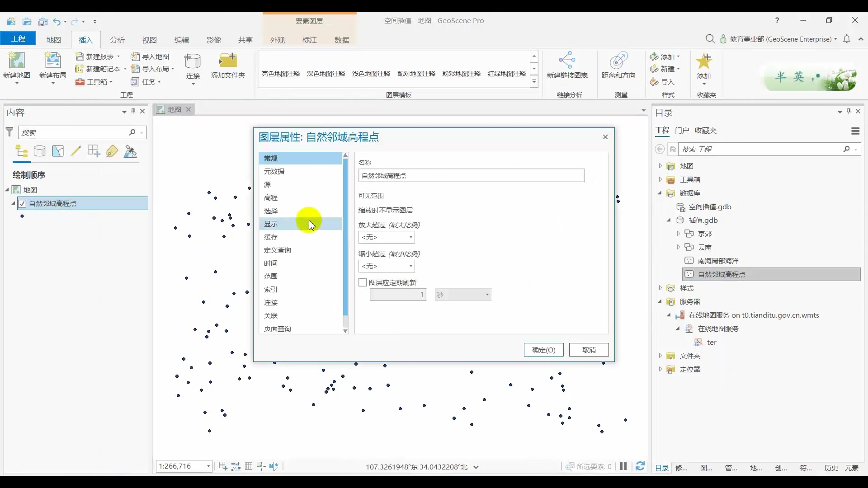Click the 添加文件夹 icon
Viewport: 868px width, 488px height.
coord(228,61)
